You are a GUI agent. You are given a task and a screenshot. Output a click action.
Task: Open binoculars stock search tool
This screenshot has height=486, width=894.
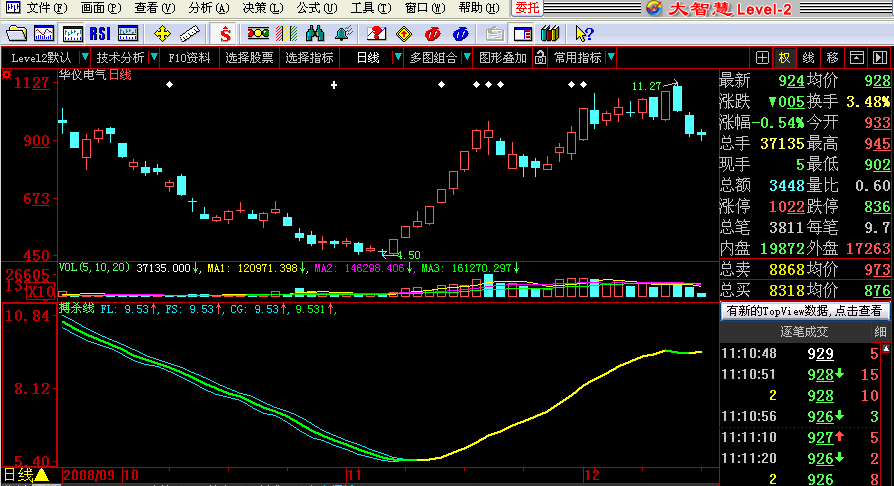(x=315, y=34)
